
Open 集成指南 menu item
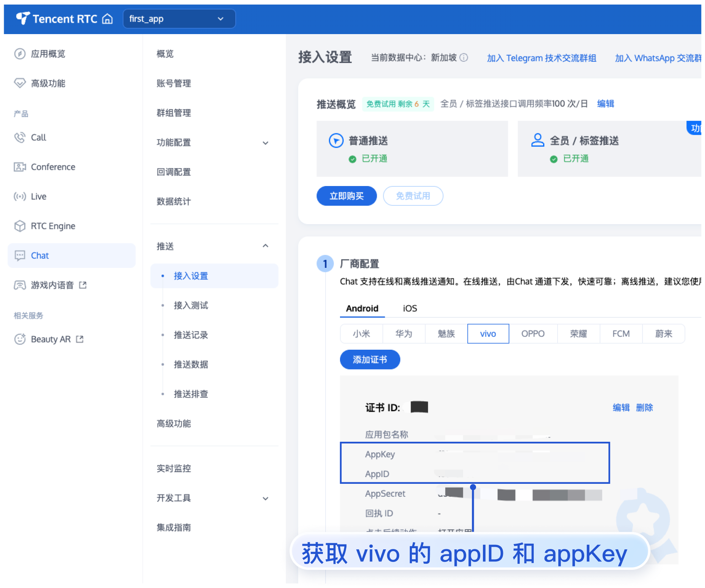(x=174, y=528)
